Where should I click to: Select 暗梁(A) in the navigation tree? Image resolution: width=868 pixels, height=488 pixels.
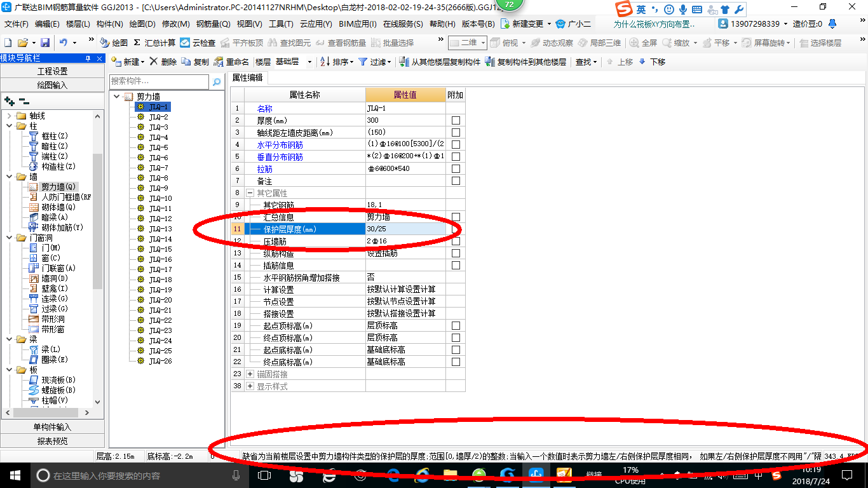[x=48, y=217]
